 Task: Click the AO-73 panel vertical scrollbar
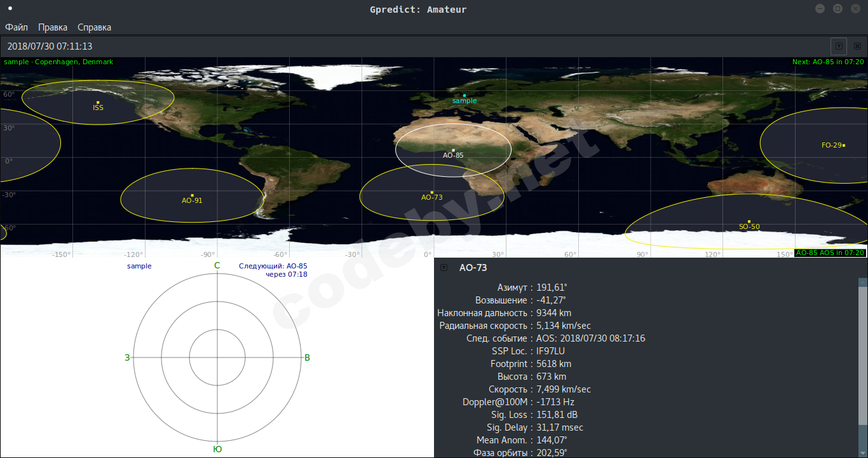point(862,356)
